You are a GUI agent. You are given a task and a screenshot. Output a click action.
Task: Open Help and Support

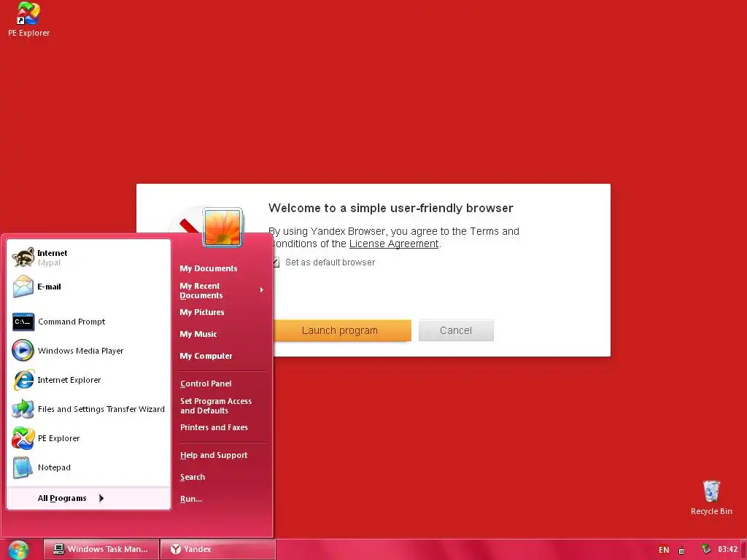point(214,455)
